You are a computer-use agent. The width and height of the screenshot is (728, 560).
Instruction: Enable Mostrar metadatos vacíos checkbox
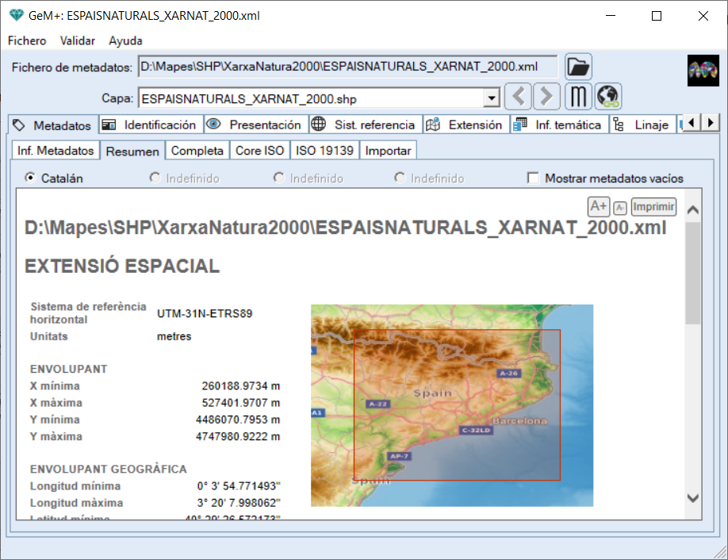pos(534,178)
